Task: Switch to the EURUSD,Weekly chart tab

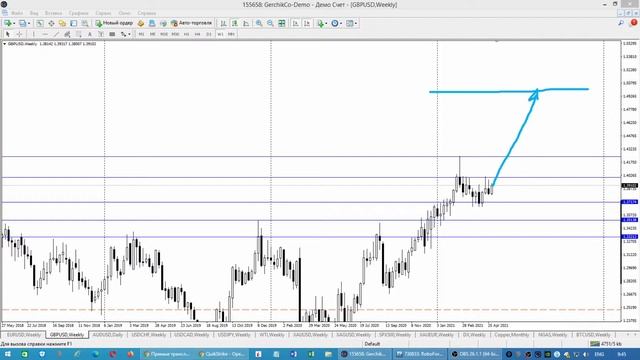Action: coord(24,335)
